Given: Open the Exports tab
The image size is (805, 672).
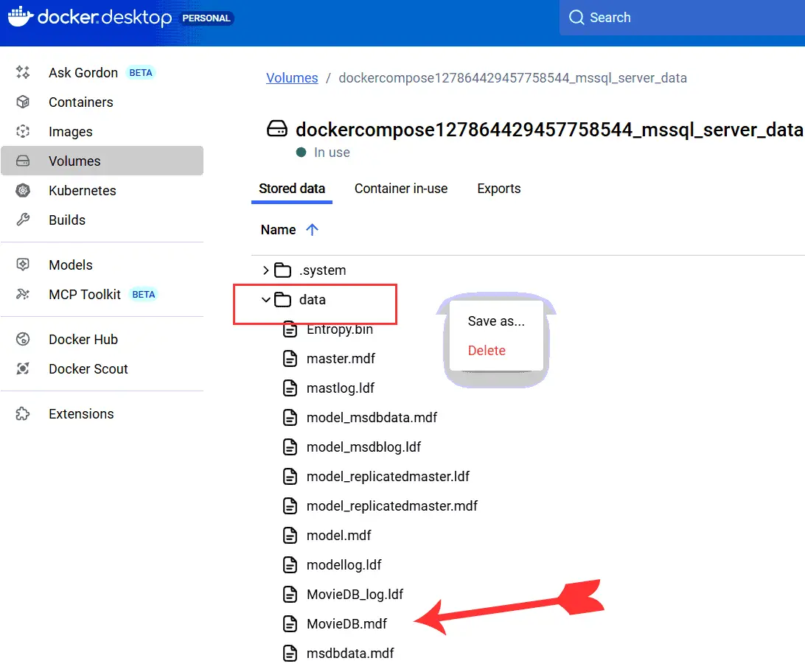Looking at the screenshot, I should (x=498, y=189).
